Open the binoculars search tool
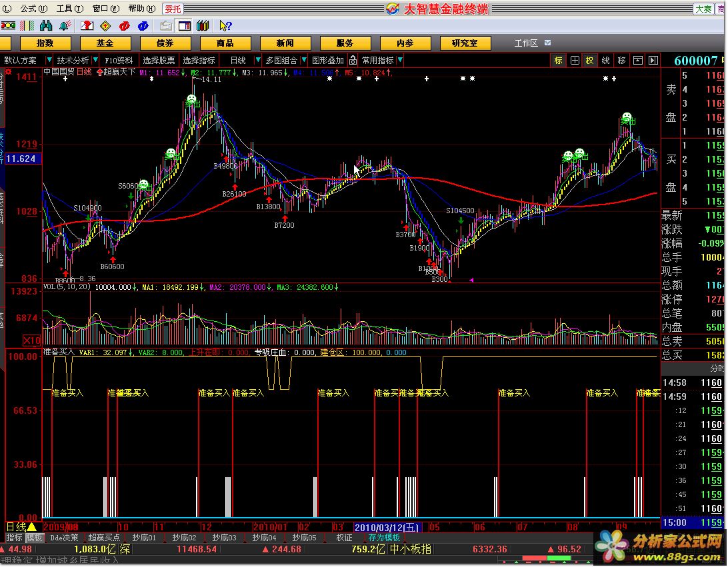Screen dimensions: 728x567 coord(46,26)
